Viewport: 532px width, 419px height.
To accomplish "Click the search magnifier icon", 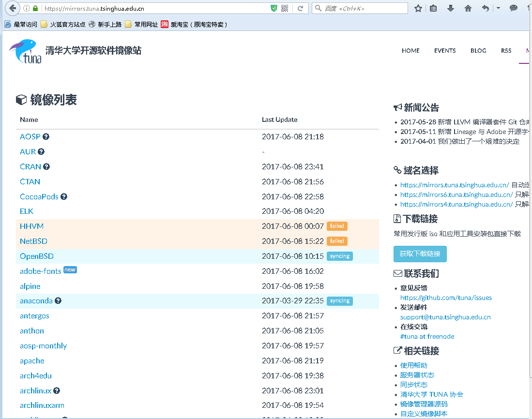I will [x=318, y=8].
